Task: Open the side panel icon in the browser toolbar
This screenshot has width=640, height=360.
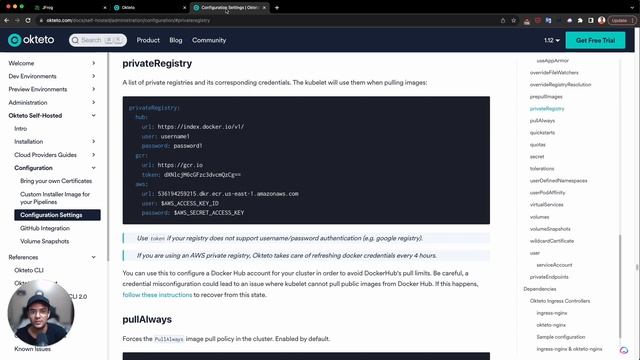Action: (x=591, y=20)
